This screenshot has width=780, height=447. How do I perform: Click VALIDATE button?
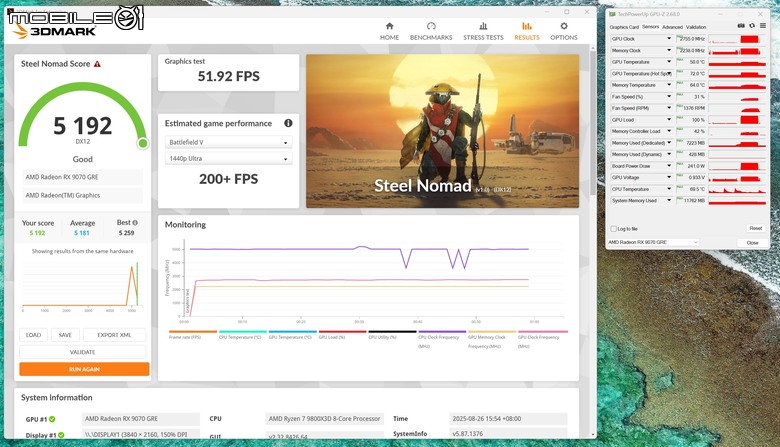[83, 352]
